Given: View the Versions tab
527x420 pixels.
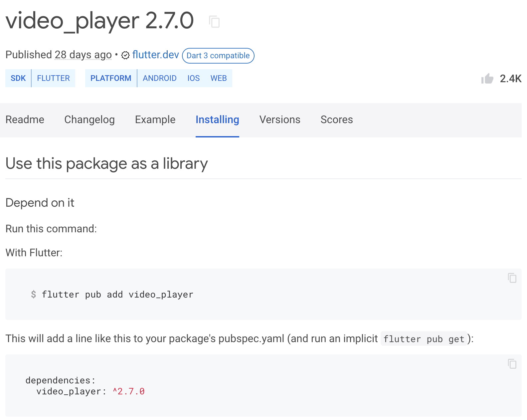Looking at the screenshot, I should click(280, 120).
